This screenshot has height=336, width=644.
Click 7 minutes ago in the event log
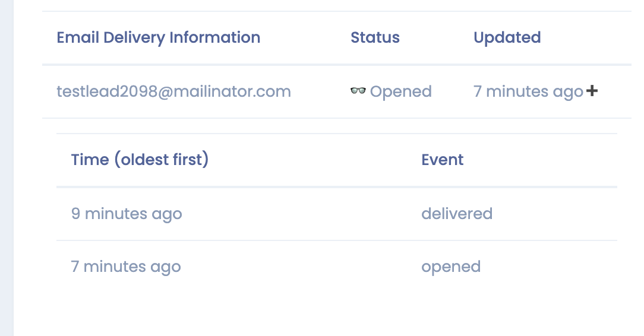tap(126, 267)
